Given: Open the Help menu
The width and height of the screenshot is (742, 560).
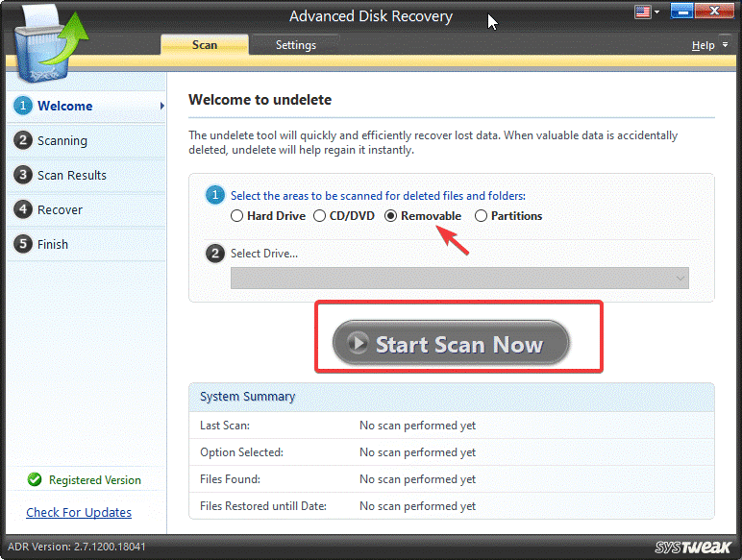Looking at the screenshot, I should pyautogui.click(x=703, y=45).
